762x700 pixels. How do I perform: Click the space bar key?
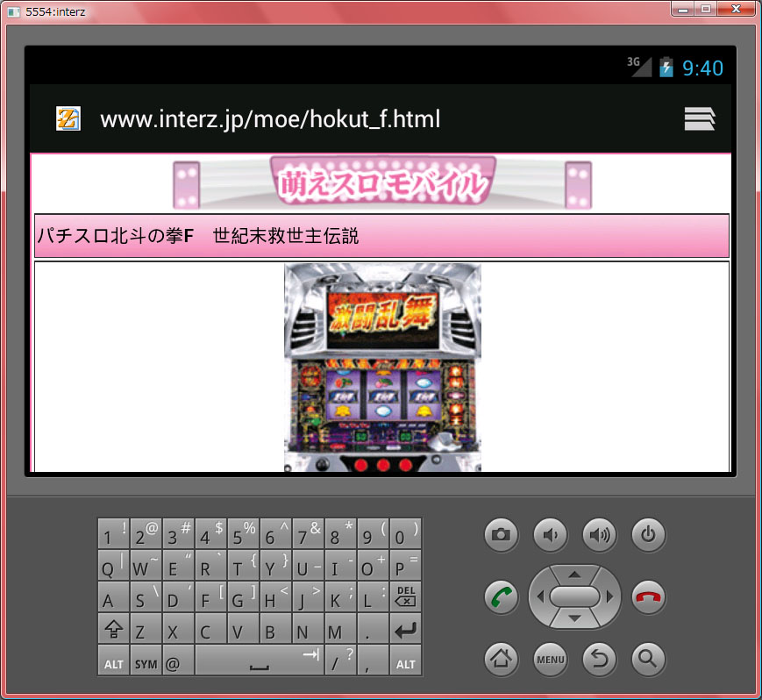260,661
